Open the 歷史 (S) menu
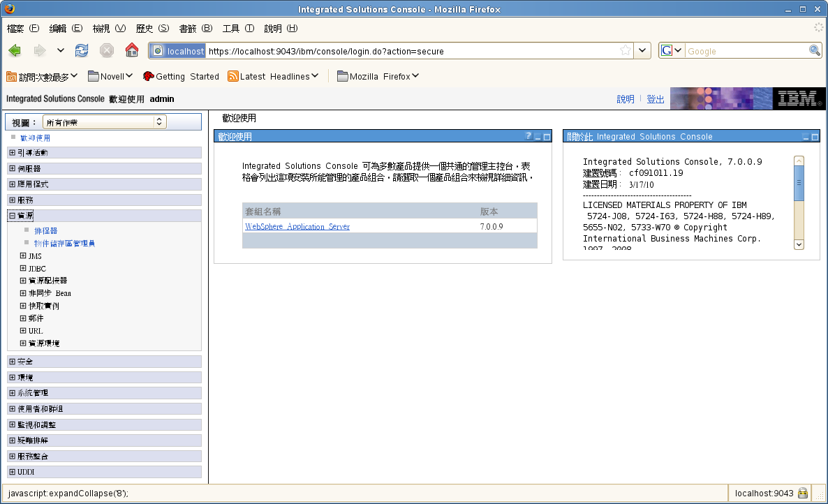This screenshot has width=828, height=504. pos(152,29)
